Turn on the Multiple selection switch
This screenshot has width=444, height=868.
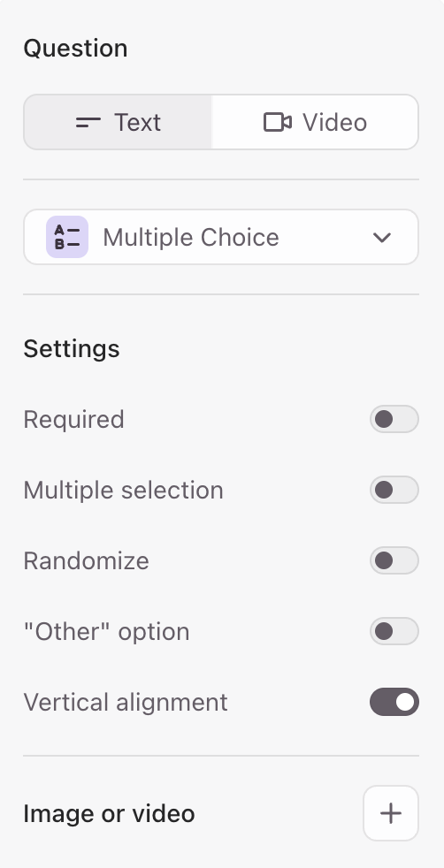pyautogui.click(x=394, y=490)
